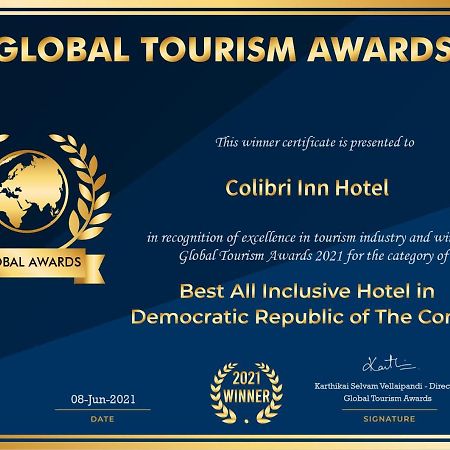
Task: Click the 'Colibri Inn Hotel' name
Action: pyautogui.click(x=307, y=188)
